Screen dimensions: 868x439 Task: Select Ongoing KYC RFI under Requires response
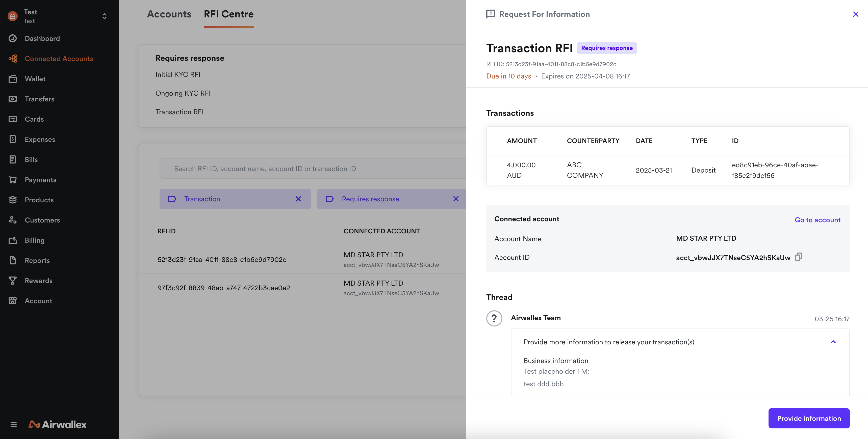pos(183,93)
